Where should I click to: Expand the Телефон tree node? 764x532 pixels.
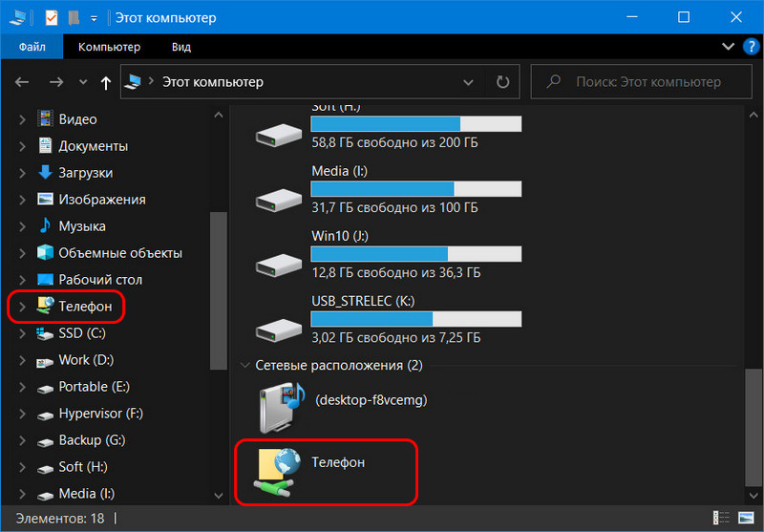pos(22,307)
